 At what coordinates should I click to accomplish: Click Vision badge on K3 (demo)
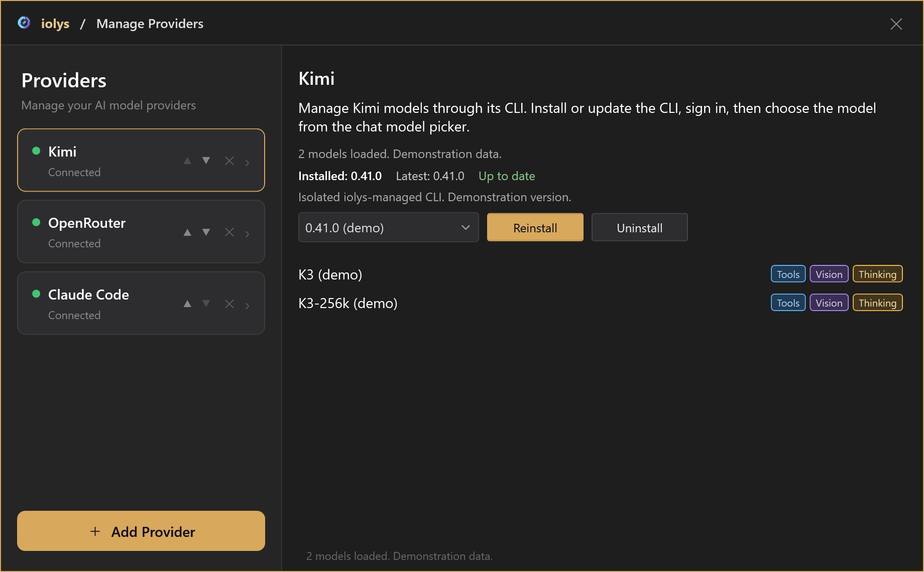829,274
